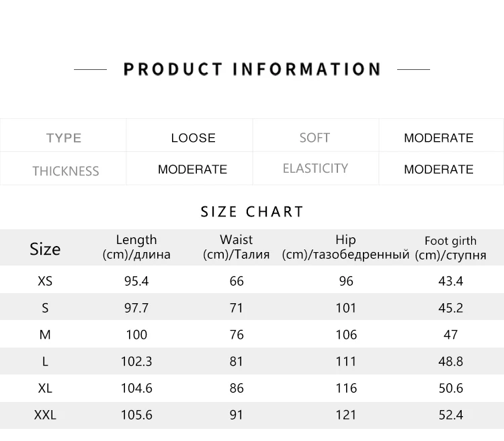The height and width of the screenshot is (441, 504).
Task: Click the SIZE CHART title
Action: [x=252, y=212]
